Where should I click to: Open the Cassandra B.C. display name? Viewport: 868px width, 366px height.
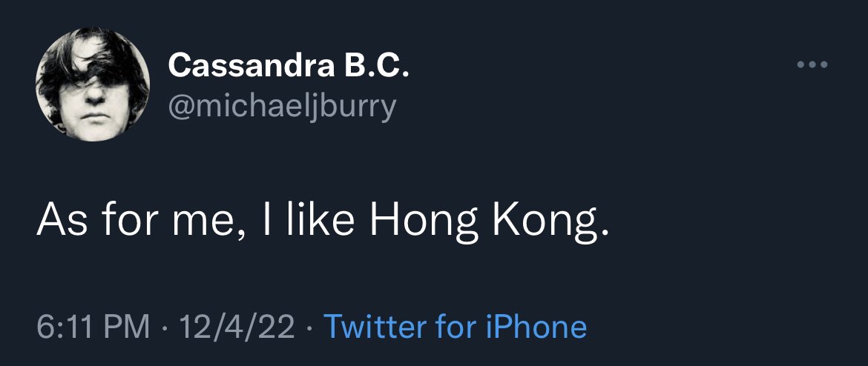click(289, 67)
